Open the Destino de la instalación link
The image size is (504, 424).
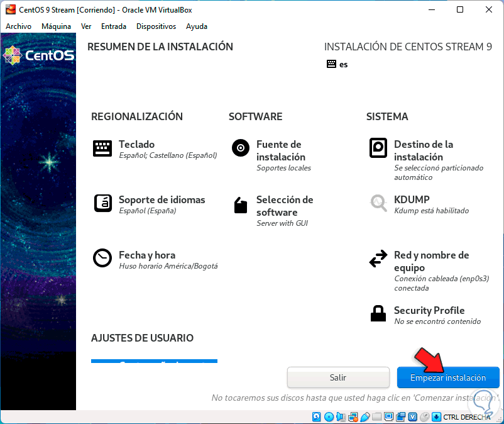pyautogui.click(x=424, y=150)
